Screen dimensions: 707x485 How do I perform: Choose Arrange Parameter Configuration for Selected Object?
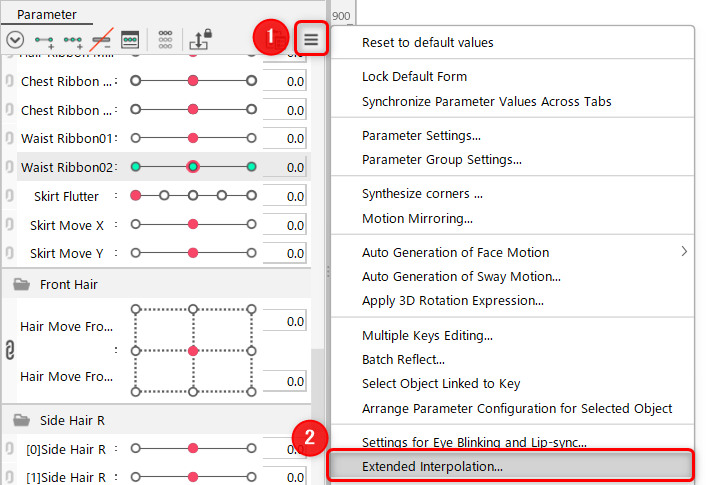(x=517, y=408)
